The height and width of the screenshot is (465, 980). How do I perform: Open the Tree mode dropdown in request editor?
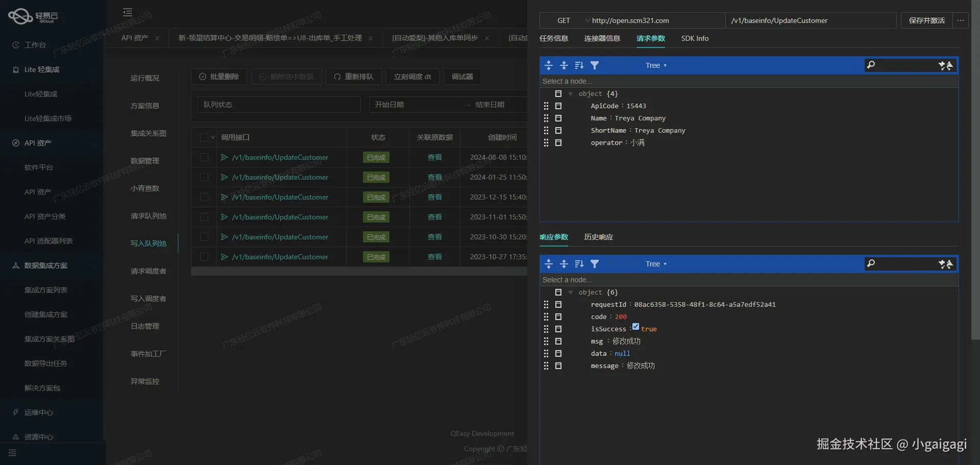[656, 65]
